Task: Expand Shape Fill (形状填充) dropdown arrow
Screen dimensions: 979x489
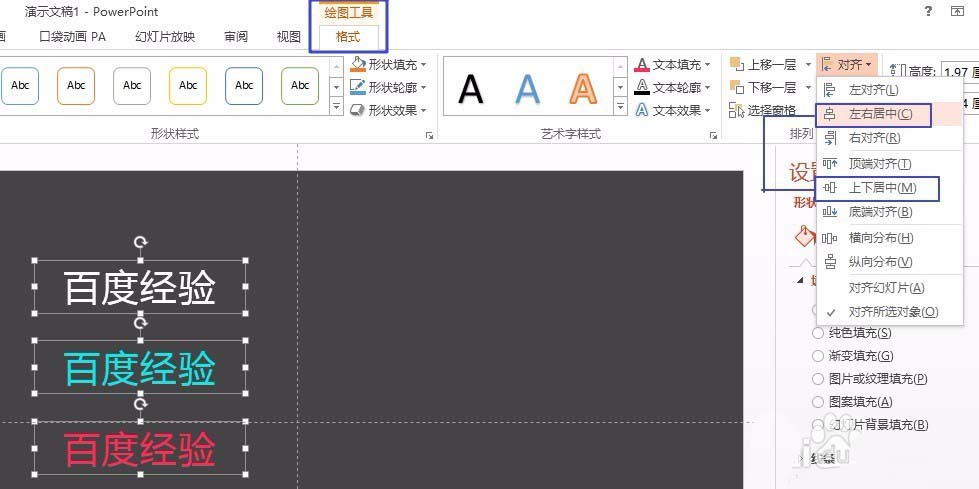Action: point(423,64)
